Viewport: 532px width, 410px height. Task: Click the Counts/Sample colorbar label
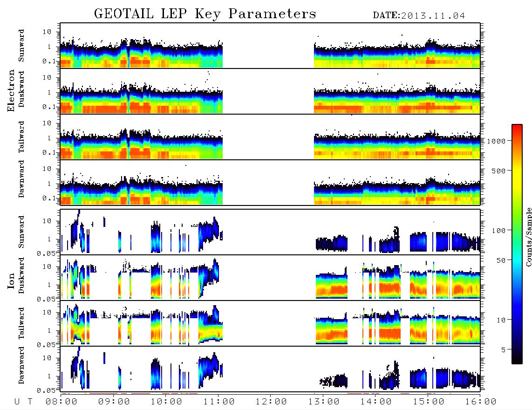(528, 237)
